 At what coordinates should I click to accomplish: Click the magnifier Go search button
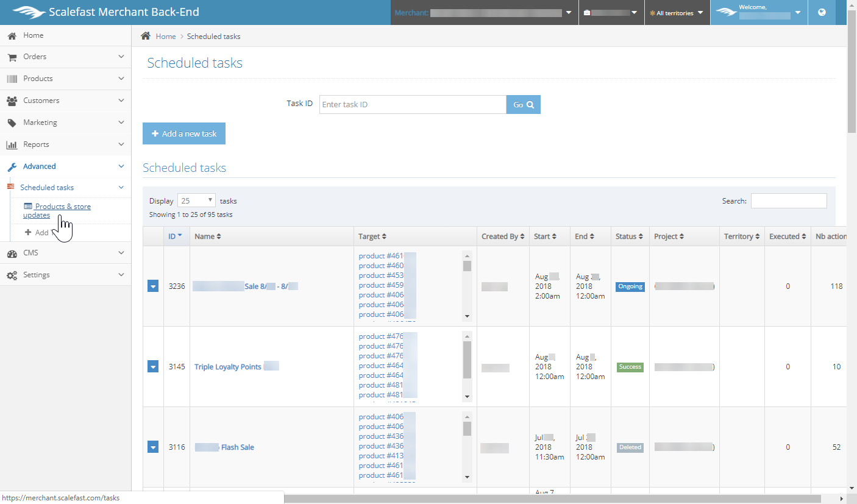click(523, 104)
